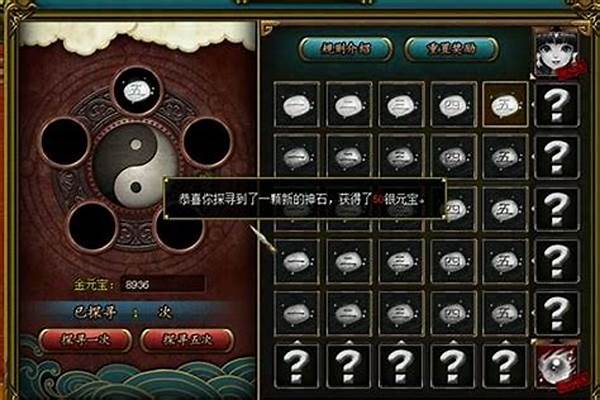The width and height of the screenshot is (600, 400).
Task: Click the empty right slot of the wheel
Action: point(207,142)
